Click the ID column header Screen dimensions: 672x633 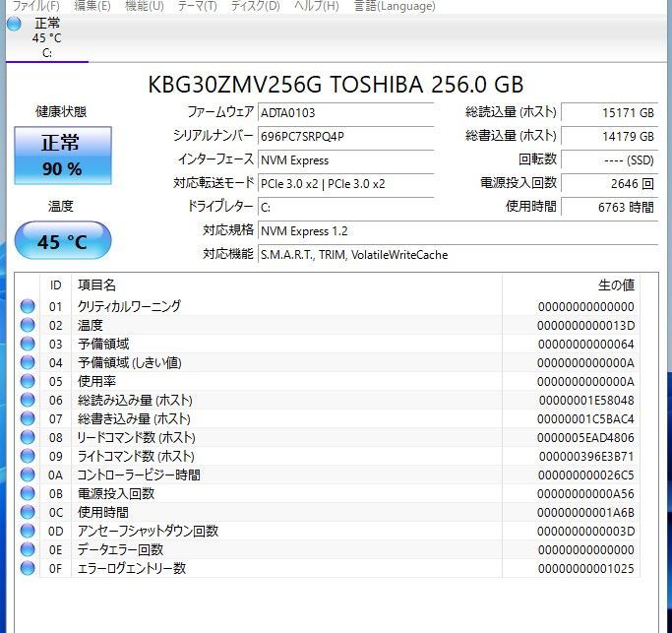point(56,285)
